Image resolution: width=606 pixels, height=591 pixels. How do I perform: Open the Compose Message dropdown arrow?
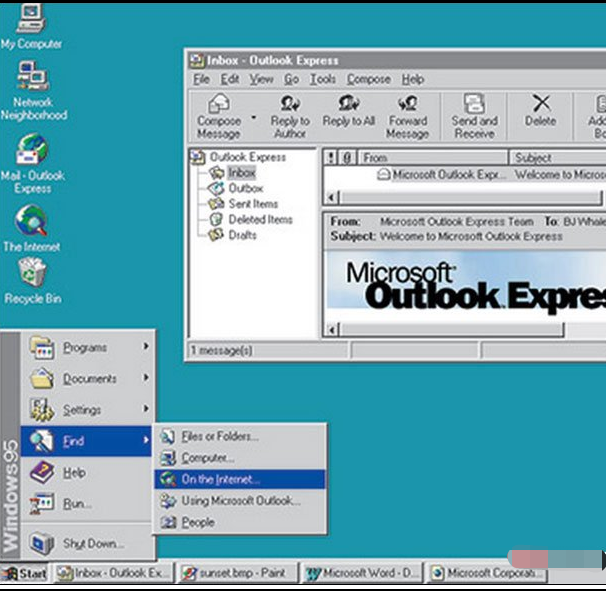tap(254, 117)
